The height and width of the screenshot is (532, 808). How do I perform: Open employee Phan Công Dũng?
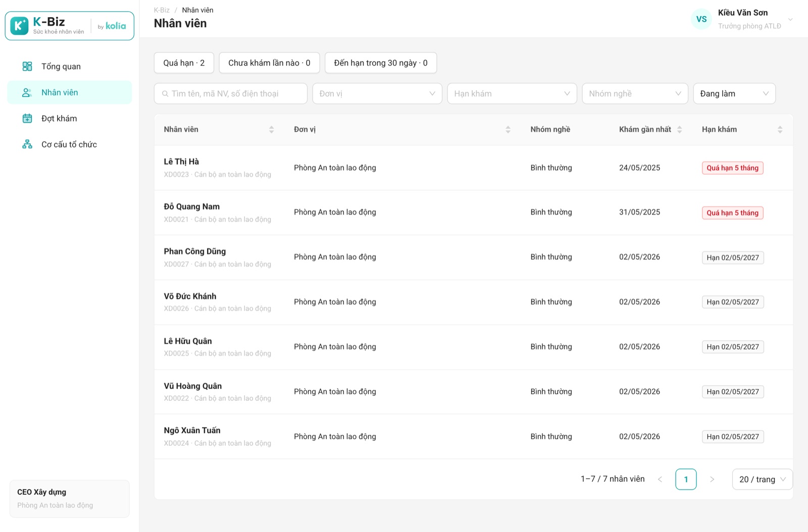194,251
